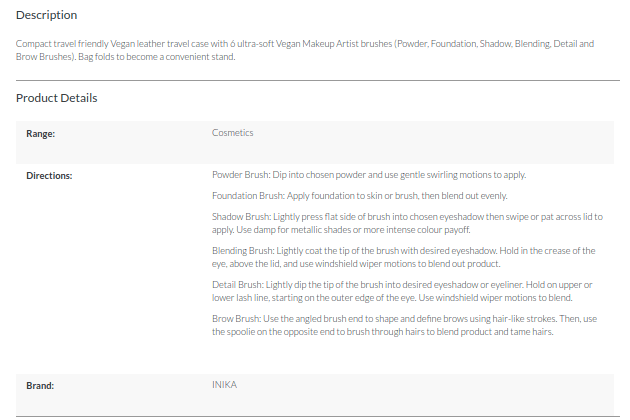Click the INIKA brand value
This screenshot has height=420, width=630.
click(225, 384)
